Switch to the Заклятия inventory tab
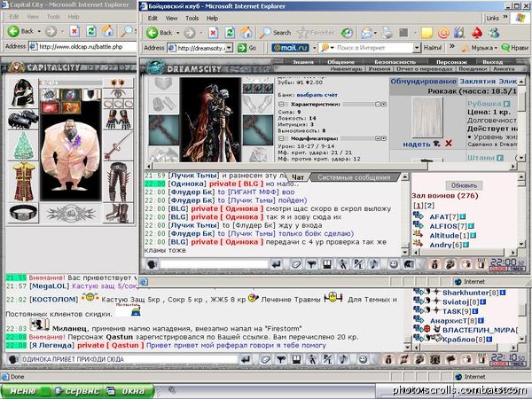 [x=477, y=82]
